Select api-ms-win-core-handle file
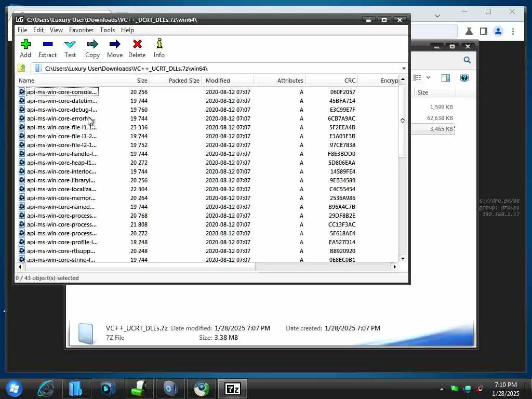Viewport: 532px width, 399px height. [x=62, y=154]
